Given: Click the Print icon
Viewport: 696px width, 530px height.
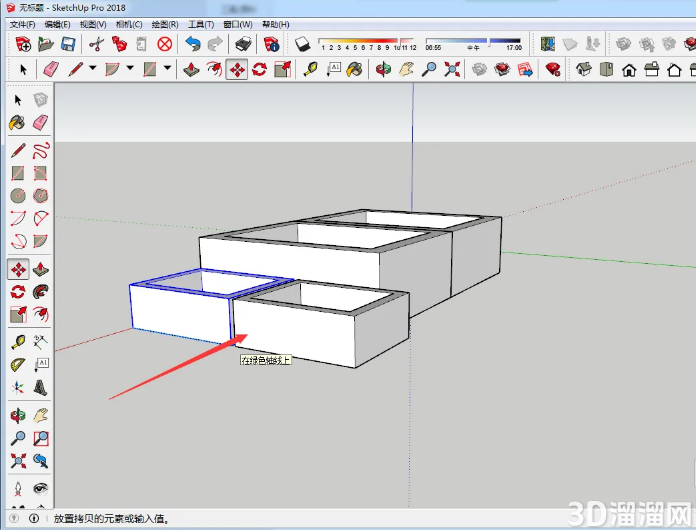Looking at the screenshot, I should tap(243, 44).
